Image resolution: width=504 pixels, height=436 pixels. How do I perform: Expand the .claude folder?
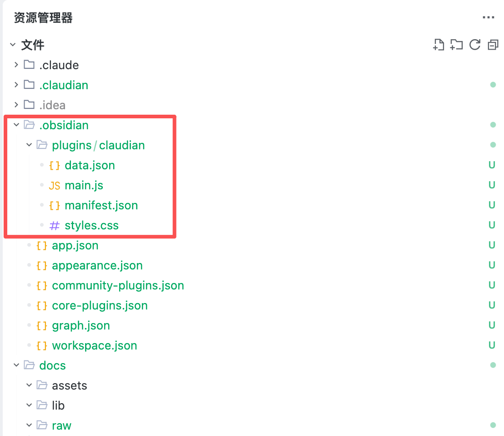tap(16, 65)
